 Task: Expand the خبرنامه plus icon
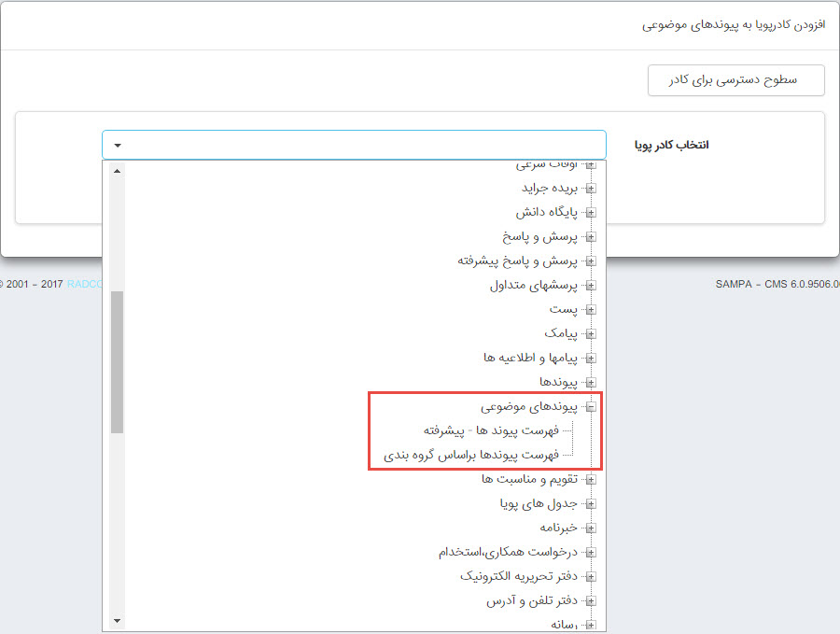tap(590, 528)
